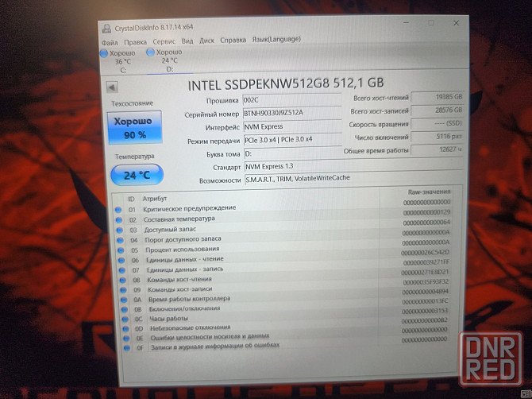
Task: Click the status dot for Часы работы
Action: (125, 320)
